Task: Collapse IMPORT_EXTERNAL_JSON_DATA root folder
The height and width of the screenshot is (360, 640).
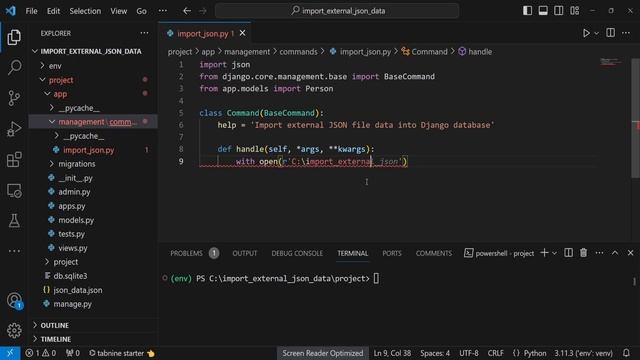Action: 35,51
